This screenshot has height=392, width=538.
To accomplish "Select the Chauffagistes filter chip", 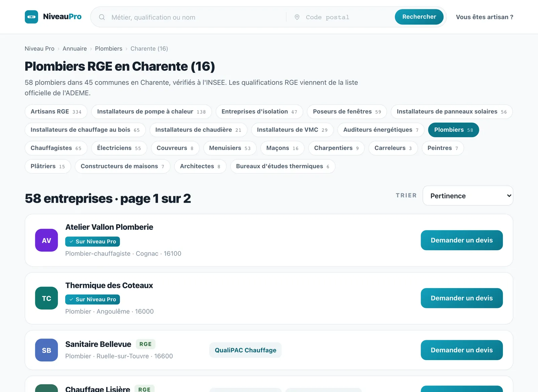I will 56,148.
